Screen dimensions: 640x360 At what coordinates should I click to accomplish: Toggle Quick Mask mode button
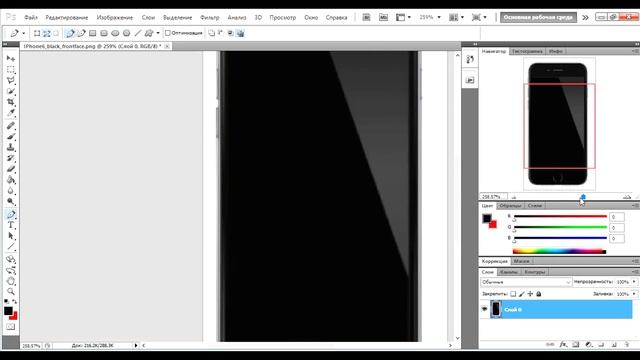pos(11,327)
